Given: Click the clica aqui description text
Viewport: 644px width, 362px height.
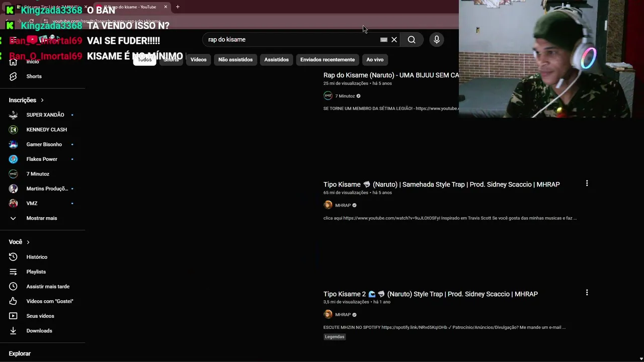Looking at the screenshot, I should pyautogui.click(x=450, y=218).
